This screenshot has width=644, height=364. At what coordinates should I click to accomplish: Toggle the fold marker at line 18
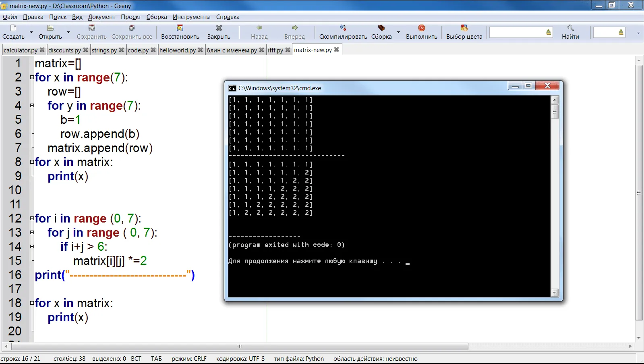[x=32, y=303]
